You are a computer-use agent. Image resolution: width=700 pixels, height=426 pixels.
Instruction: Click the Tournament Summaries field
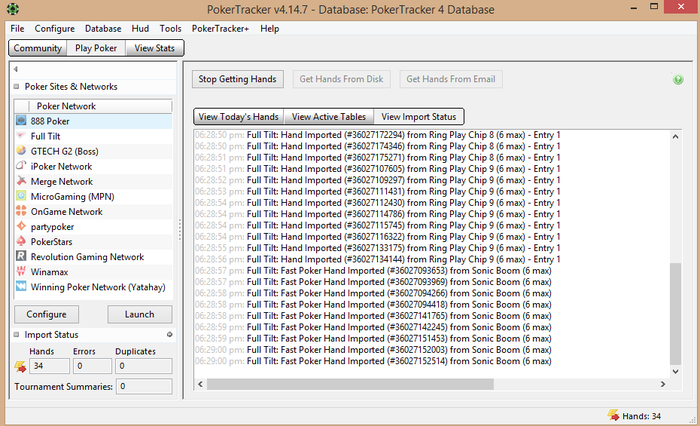pos(144,386)
